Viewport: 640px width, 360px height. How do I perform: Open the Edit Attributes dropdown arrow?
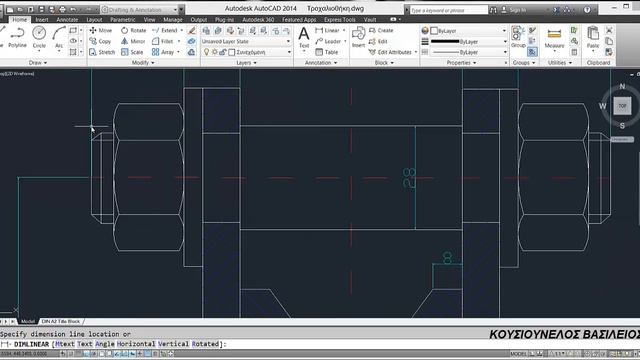[416, 52]
